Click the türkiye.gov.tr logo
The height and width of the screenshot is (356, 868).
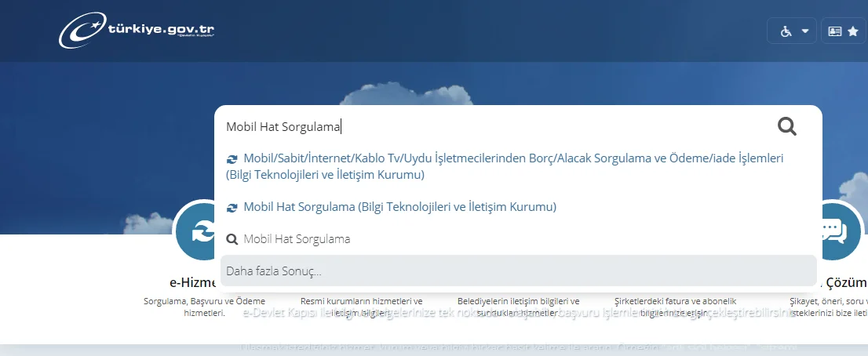137,30
